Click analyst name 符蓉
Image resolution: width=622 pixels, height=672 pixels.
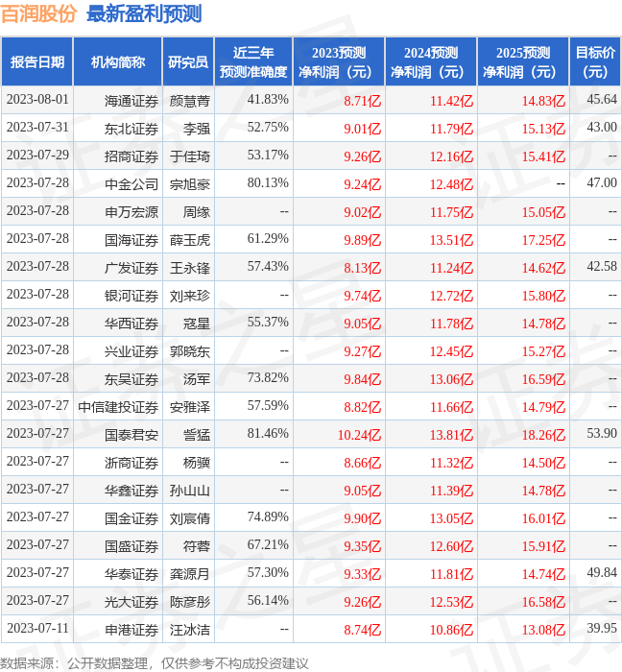click(197, 546)
